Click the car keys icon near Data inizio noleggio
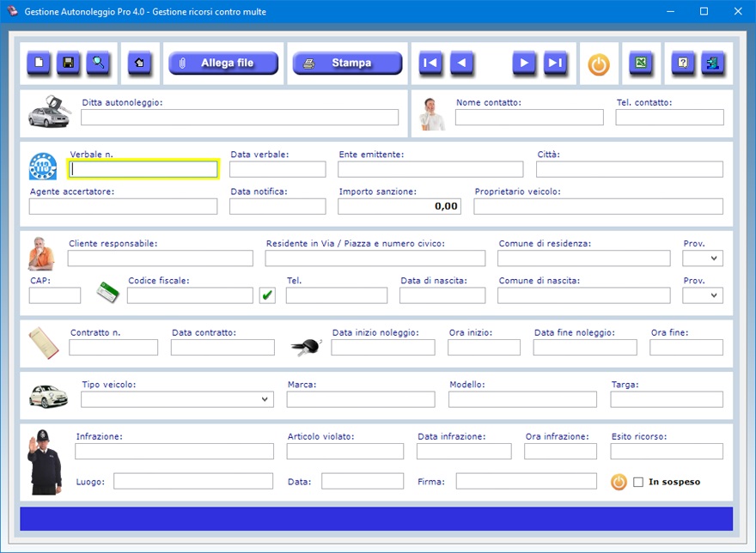This screenshot has height=553, width=756. (307, 347)
